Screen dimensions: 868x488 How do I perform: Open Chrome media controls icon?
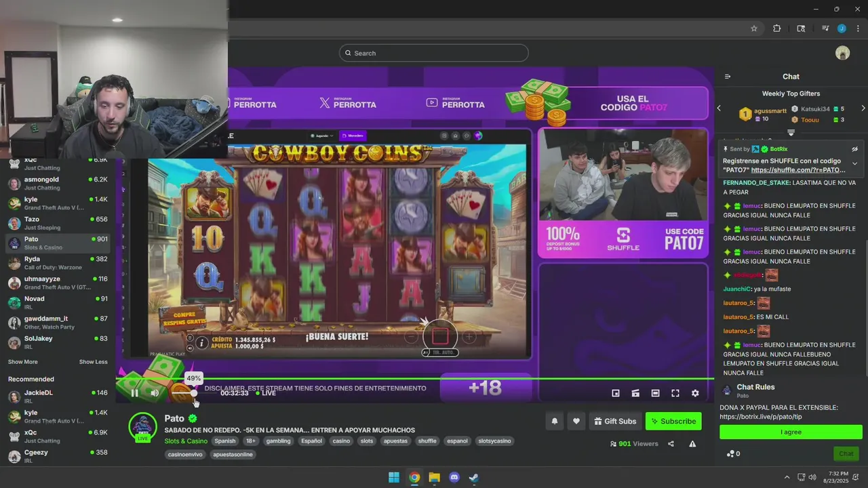coord(825,28)
